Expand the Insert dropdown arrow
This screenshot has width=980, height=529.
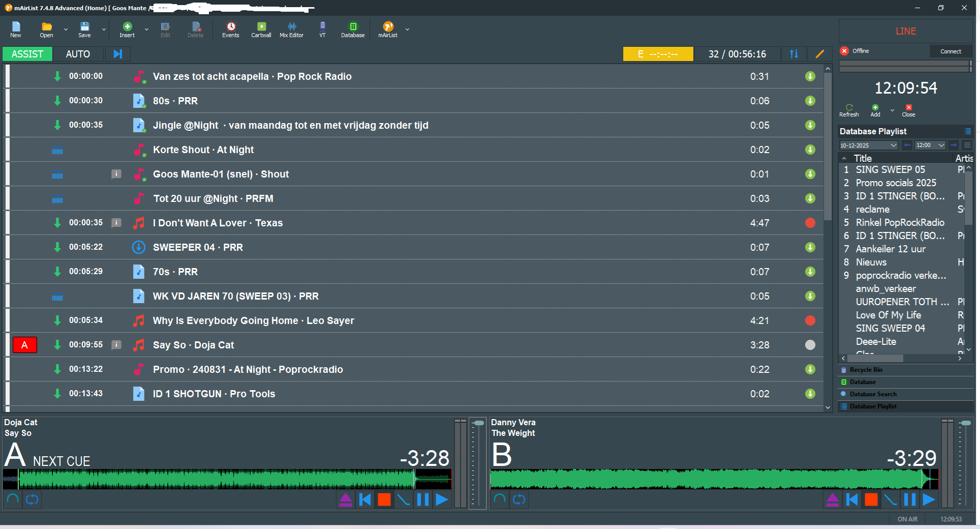point(147,30)
